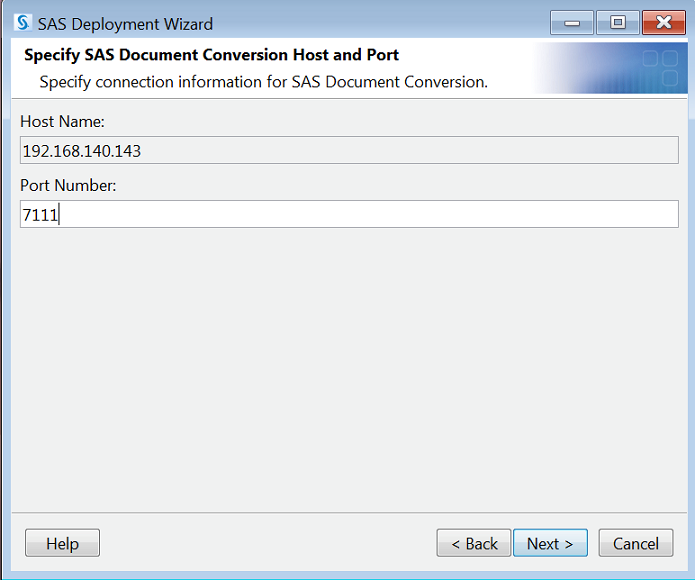Screen dimensions: 695x580
Task: Open the Help button
Action: (62, 543)
